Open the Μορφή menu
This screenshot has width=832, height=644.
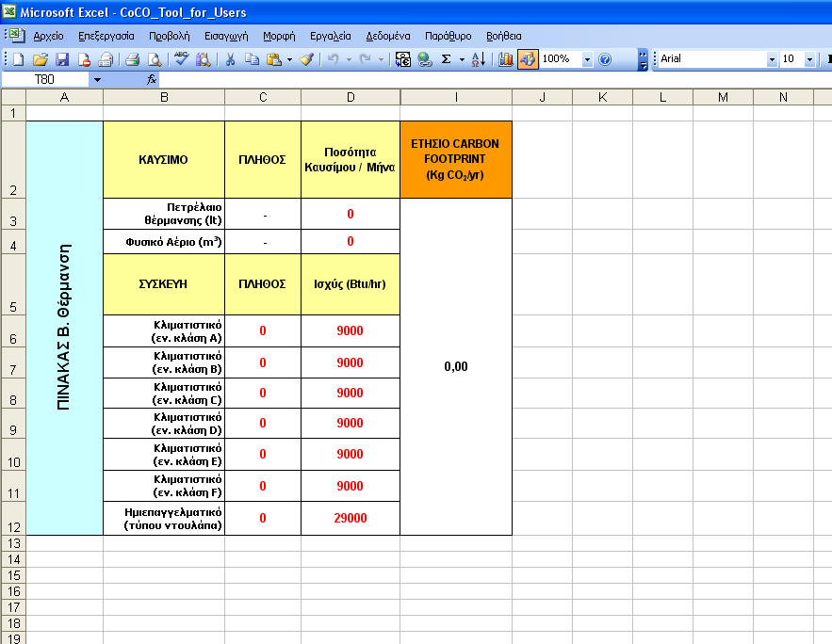279,36
